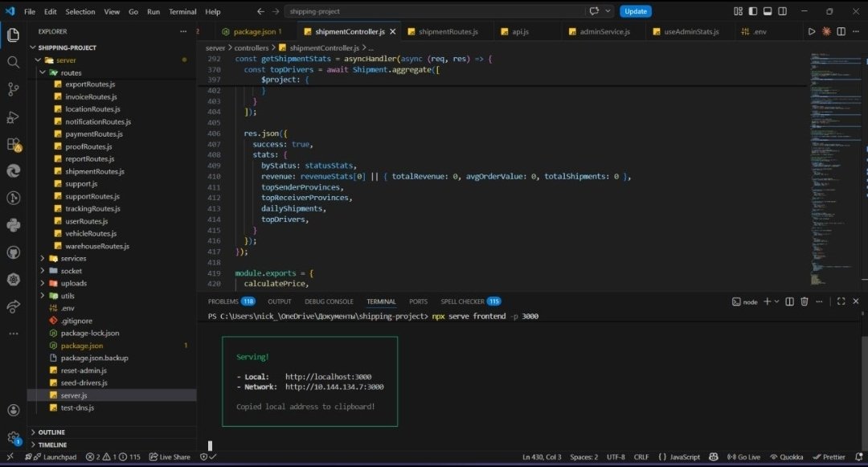This screenshot has width=868, height=467.
Task: Change the JavaScript language mode
Action: (x=685, y=457)
